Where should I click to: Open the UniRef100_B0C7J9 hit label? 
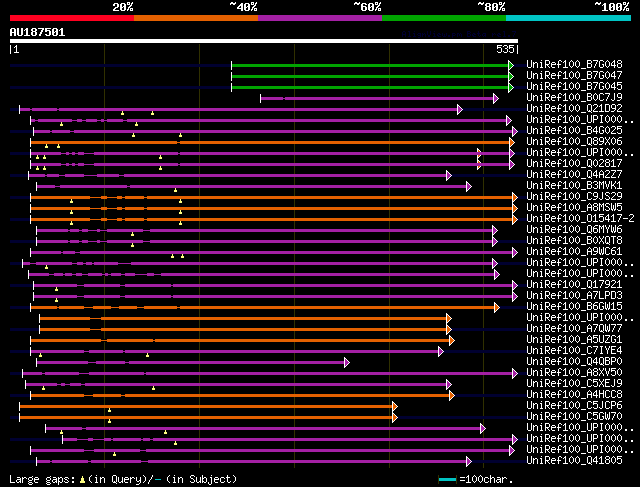pyautogui.click(x=574, y=98)
